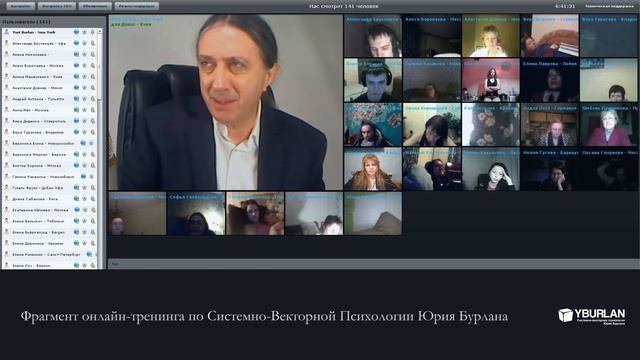Viewport: 640px width, 360px height.
Task: Open the Техническая поддержка link
Action: (609, 6)
